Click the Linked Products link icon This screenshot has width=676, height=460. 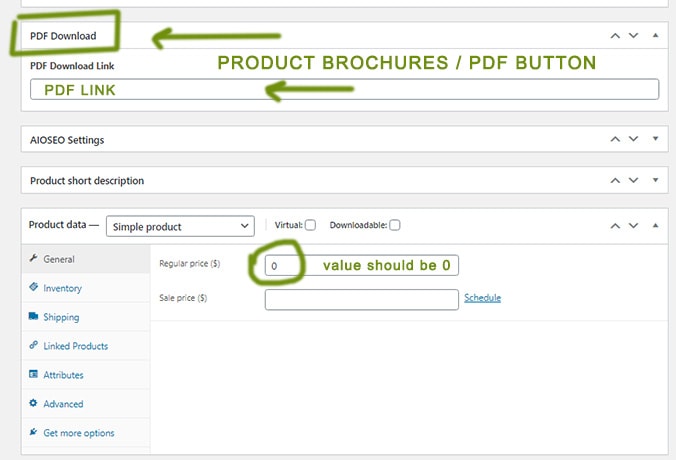pos(34,346)
